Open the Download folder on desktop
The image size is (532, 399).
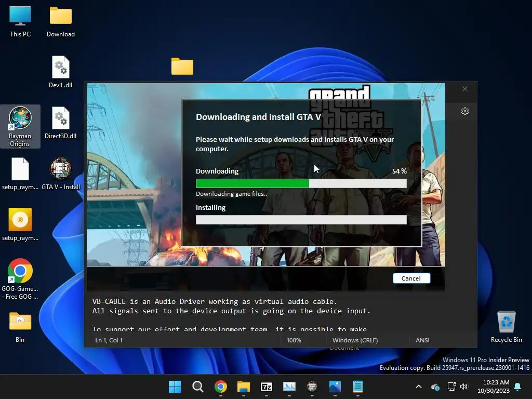(x=61, y=22)
